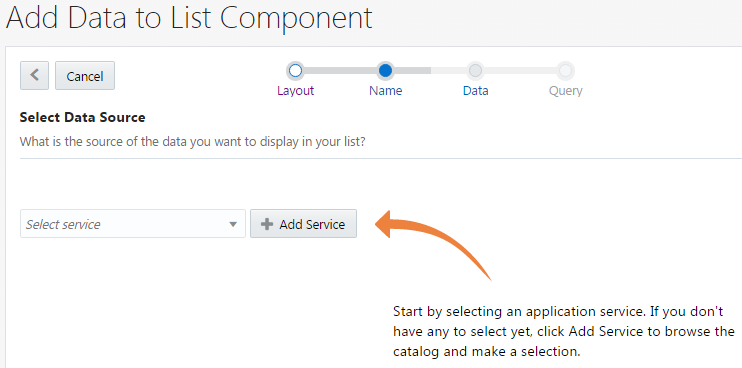
Task: Click the application service hint text
Action: pos(564,332)
